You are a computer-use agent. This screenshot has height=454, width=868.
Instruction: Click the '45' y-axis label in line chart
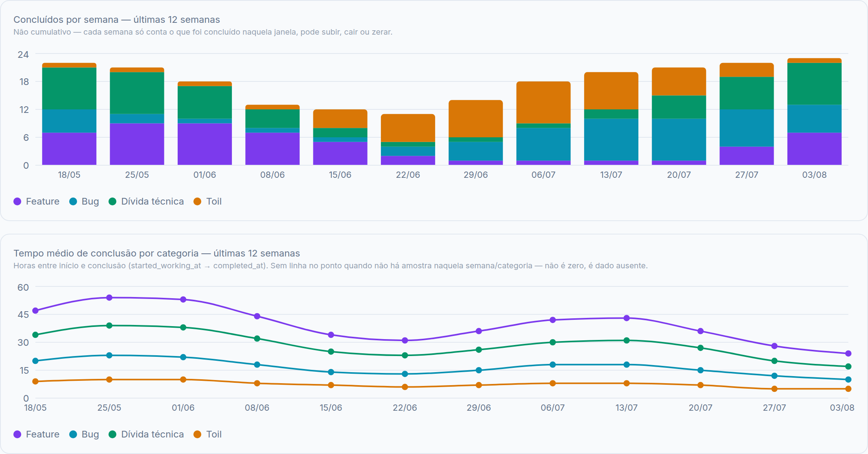23,315
